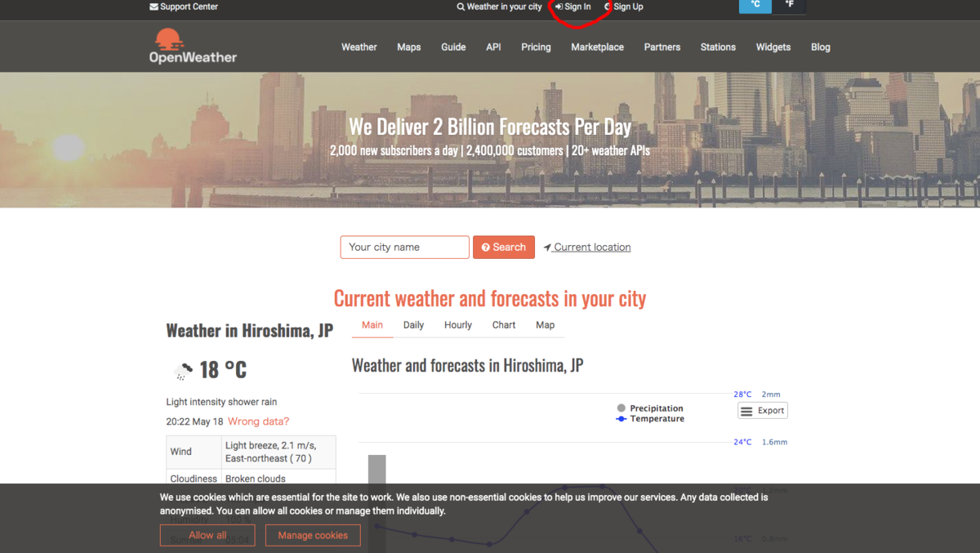The height and width of the screenshot is (553, 980).
Task: Click the location arrow icon beside Current location
Action: (x=547, y=248)
